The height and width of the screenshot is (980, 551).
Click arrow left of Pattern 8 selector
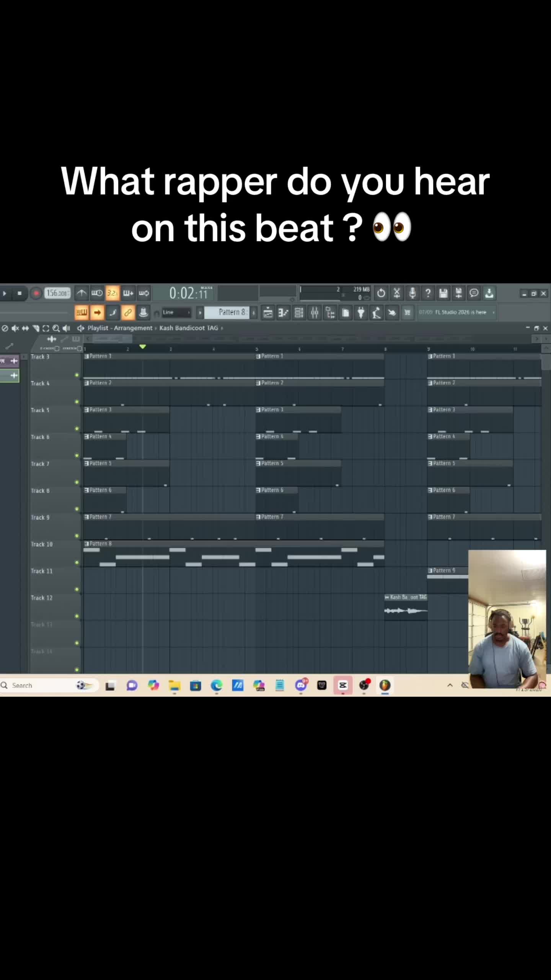(200, 312)
